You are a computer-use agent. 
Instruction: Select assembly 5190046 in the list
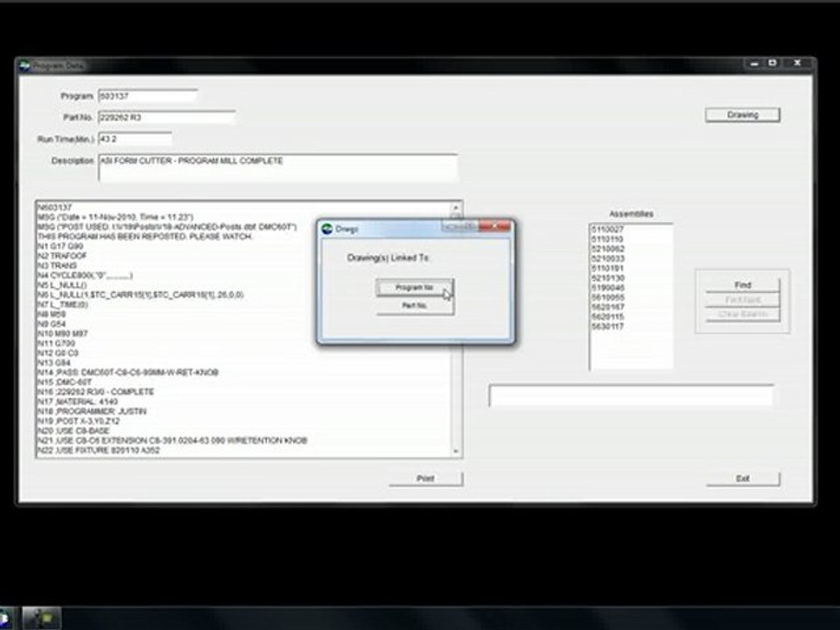point(607,288)
